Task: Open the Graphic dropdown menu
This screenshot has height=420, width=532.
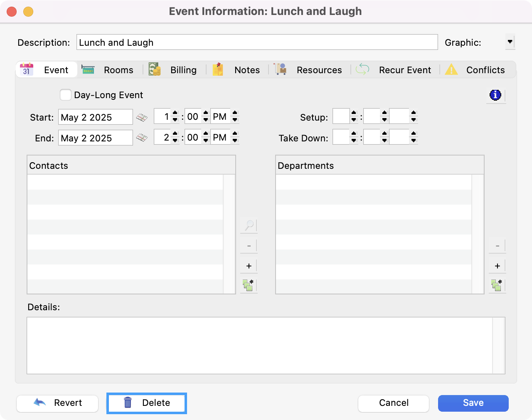Action: pyautogui.click(x=510, y=42)
